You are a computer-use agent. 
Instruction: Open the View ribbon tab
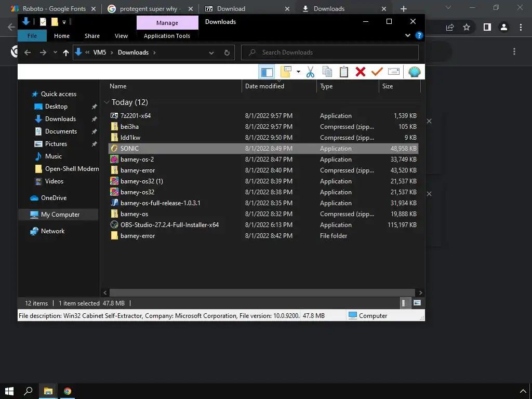tap(121, 36)
